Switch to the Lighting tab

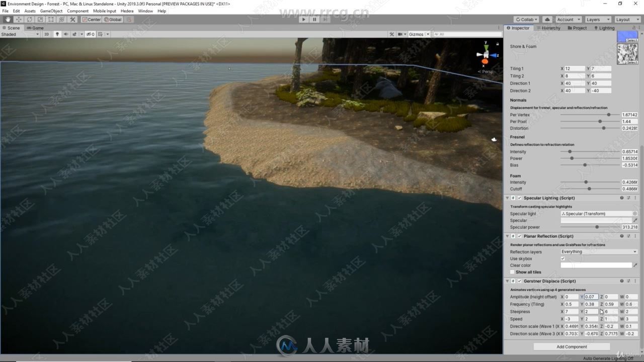click(604, 28)
